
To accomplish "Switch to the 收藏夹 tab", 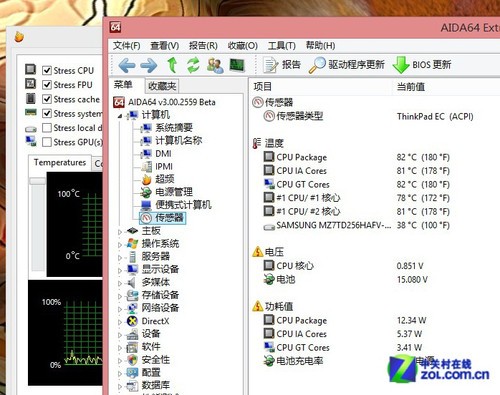I will click(x=162, y=86).
